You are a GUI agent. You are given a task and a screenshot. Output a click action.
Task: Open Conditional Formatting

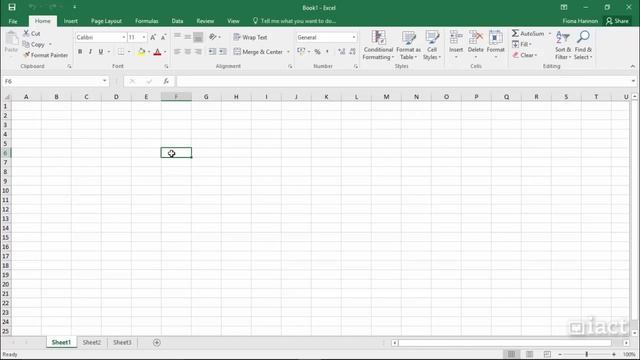pos(378,45)
